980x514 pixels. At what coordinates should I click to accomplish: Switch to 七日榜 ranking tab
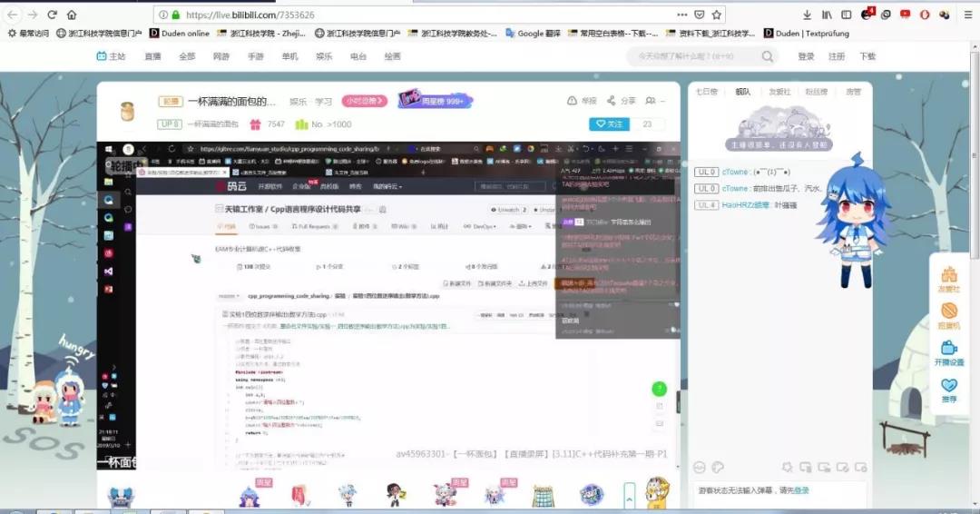coord(707,92)
